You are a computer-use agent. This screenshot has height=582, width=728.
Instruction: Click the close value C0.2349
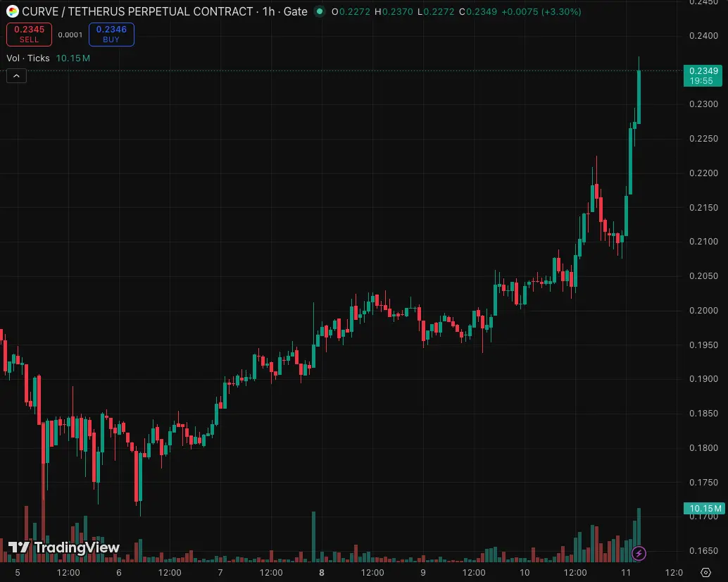pyautogui.click(x=478, y=11)
